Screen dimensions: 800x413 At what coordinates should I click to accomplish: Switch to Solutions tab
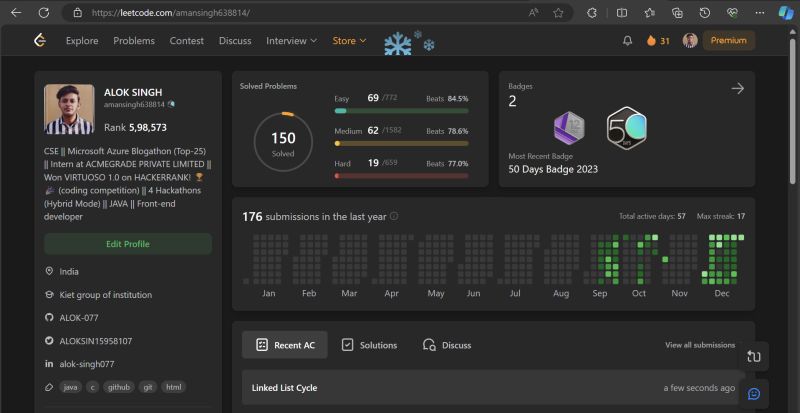tap(369, 345)
